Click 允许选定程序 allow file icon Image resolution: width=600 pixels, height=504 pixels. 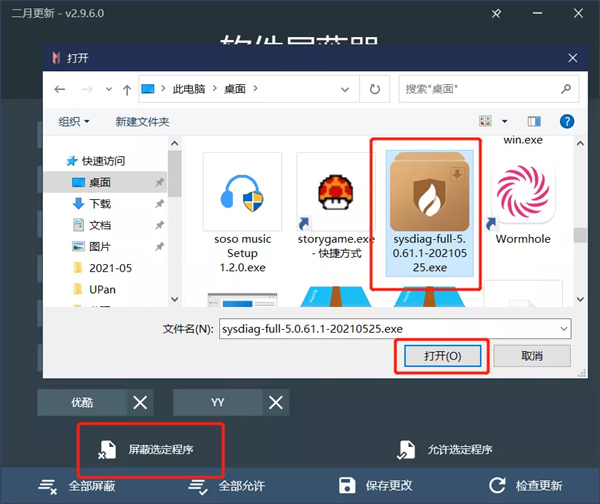point(406,449)
